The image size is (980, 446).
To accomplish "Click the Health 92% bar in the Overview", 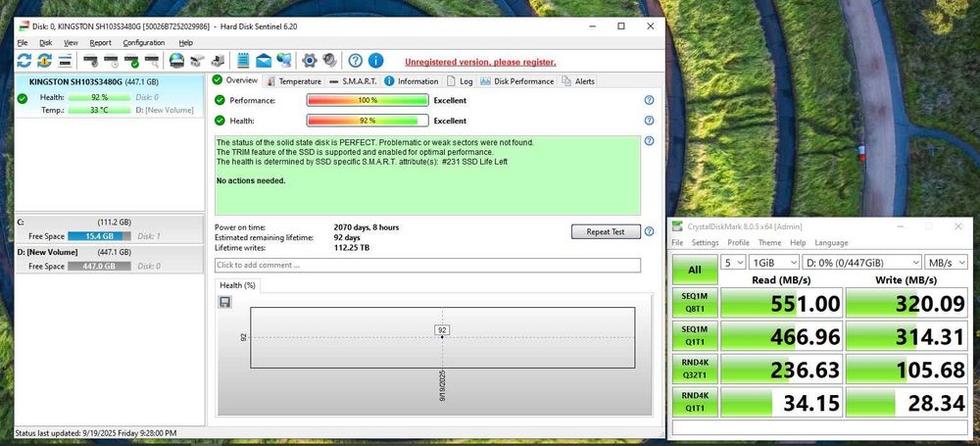I will (x=367, y=121).
